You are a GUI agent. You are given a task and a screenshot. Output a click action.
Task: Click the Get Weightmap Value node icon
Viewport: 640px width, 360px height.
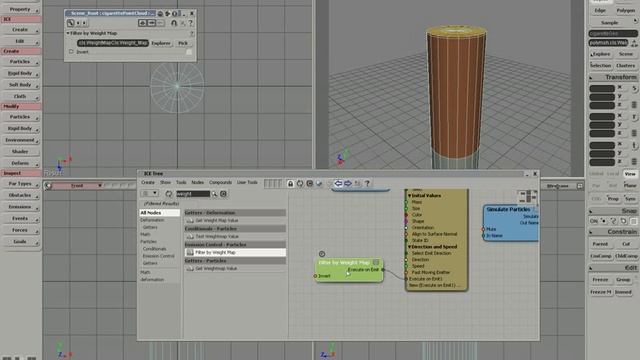190,269
